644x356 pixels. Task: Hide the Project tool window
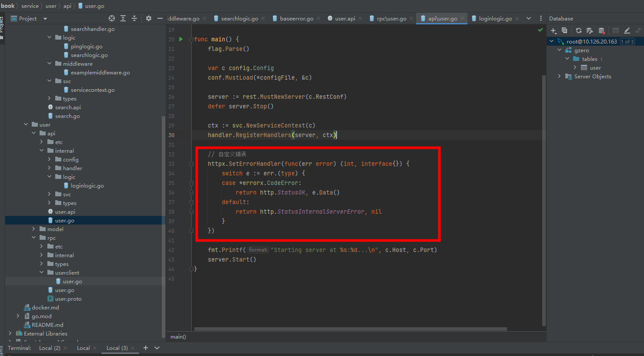click(160, 18)
